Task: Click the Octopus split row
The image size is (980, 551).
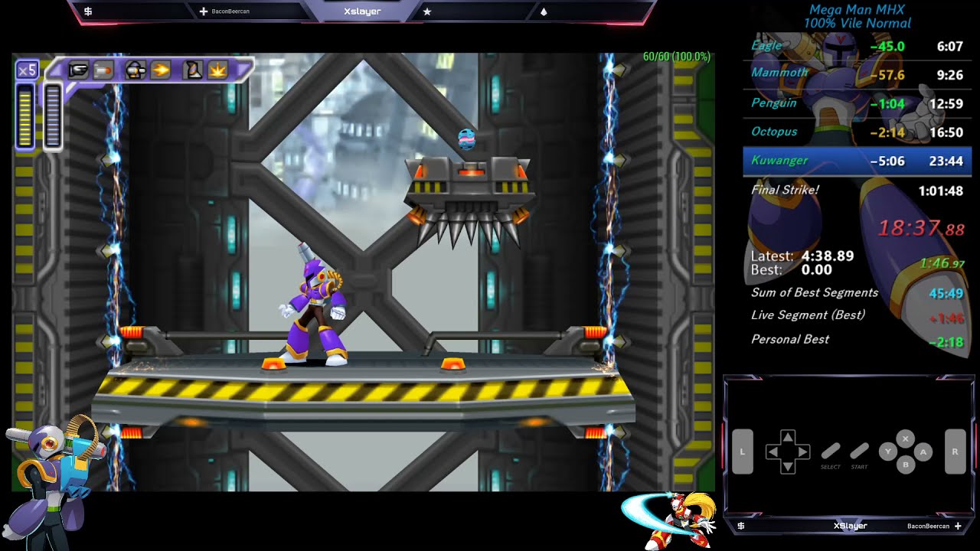Action: click(x=857, y=132)
